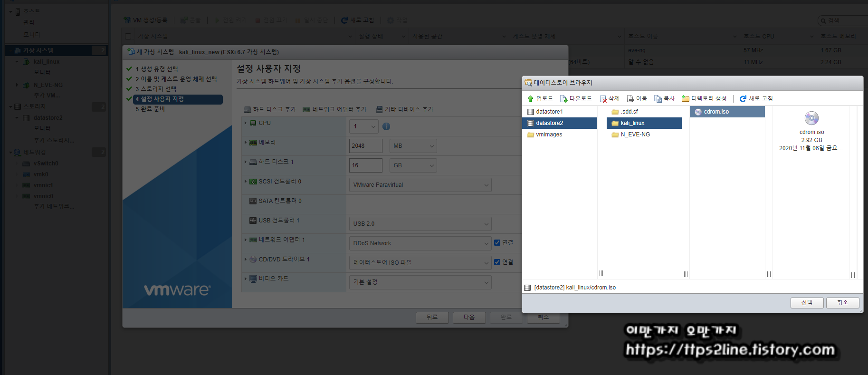
Task: Go to wizard step 1 creation type
Action: [156, 69]
